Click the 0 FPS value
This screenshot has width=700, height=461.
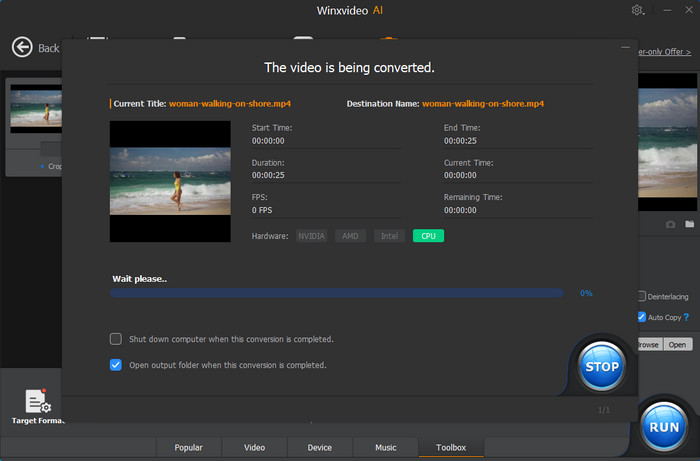pos(262,210)
